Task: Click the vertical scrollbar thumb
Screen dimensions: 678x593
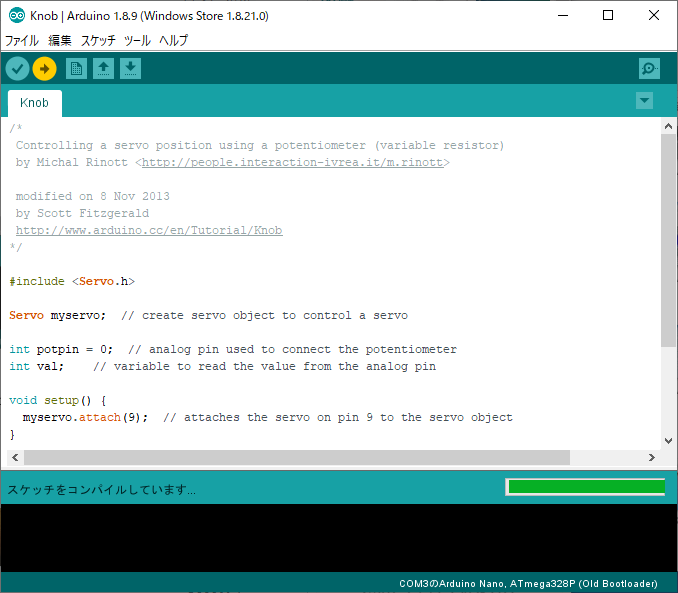Action: click(x=668, y=240)
